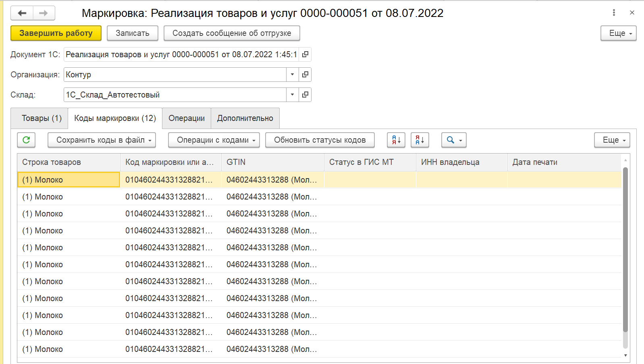Click the Дата печати column header
Viewport: 644px width, 364px height.
564,162
